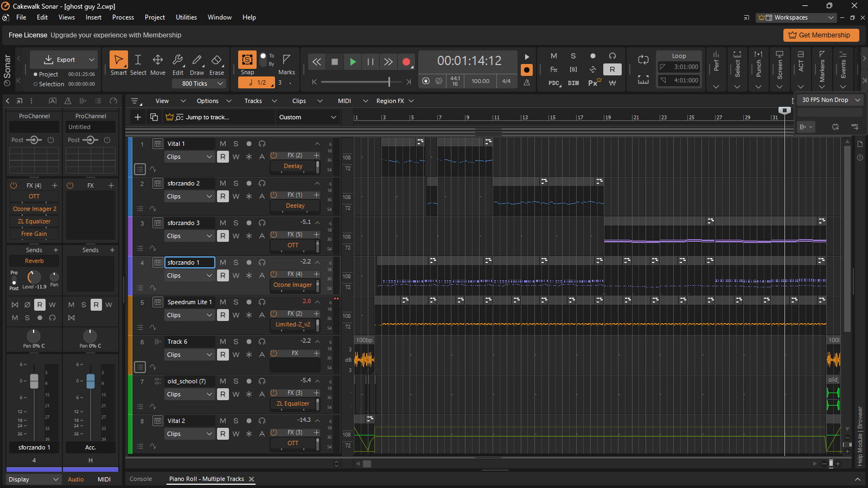Image resolution: width=868 pixels, height=488 pixels.
Task: Click the Pan 0% C knob on sforzando 1
Action: pos(34,336)
